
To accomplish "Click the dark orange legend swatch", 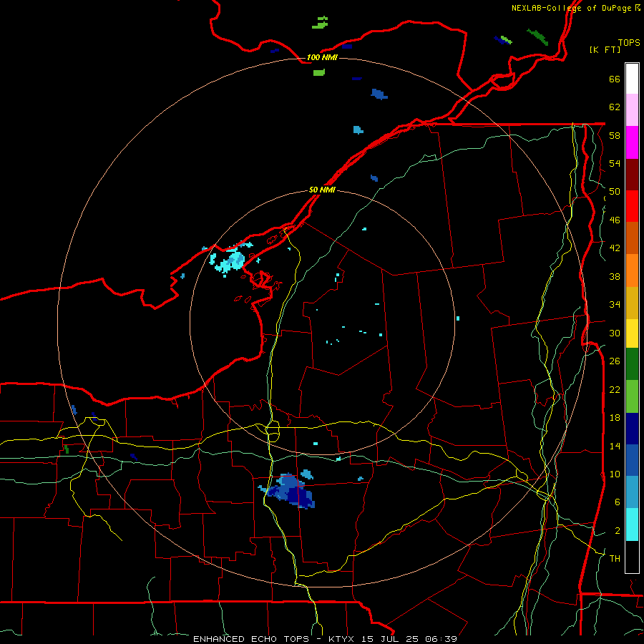I will (632, 238).
